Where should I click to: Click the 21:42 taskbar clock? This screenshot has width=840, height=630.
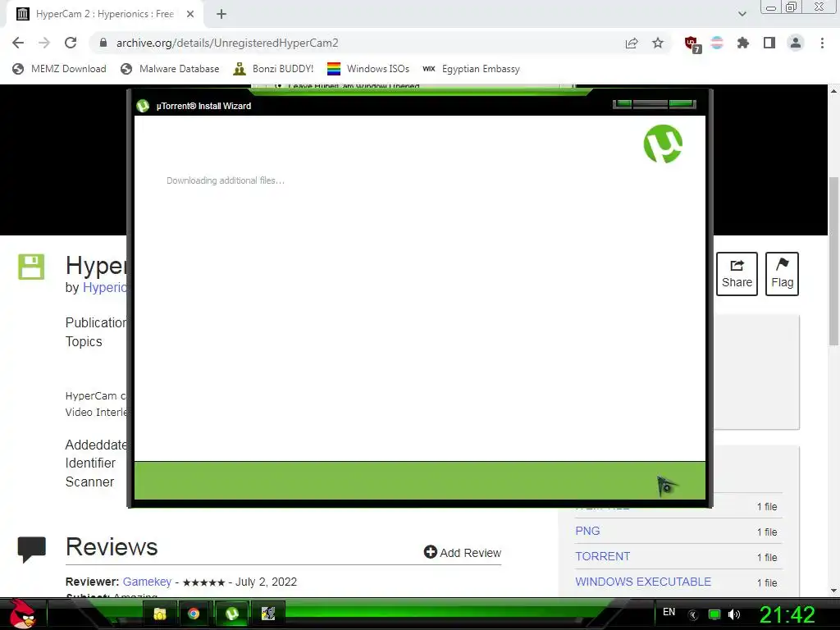pyautogui.click(x=787, y=614)
